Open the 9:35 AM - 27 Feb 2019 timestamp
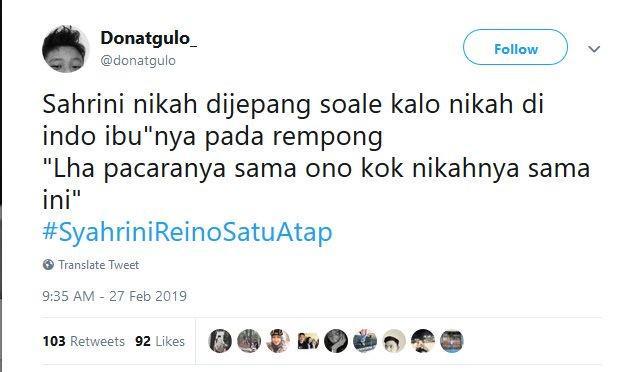This screenshot has width=638, height=372. point(114,296)
